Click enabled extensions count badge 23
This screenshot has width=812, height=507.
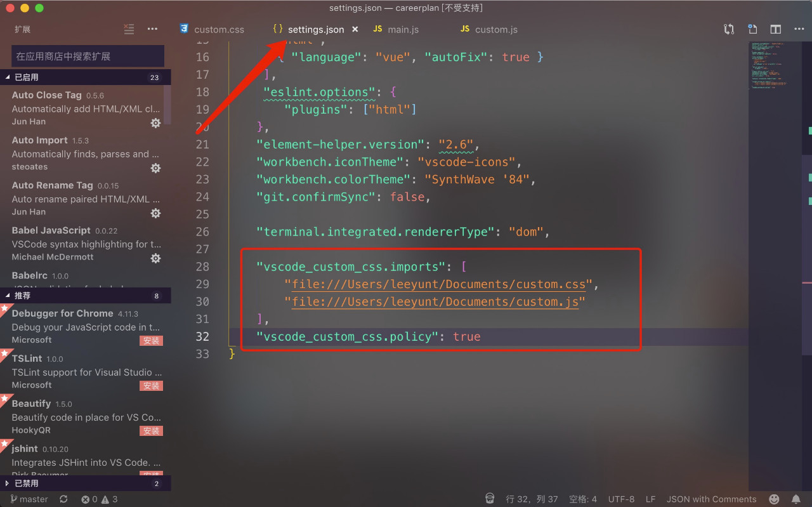[x=154, y=77]
